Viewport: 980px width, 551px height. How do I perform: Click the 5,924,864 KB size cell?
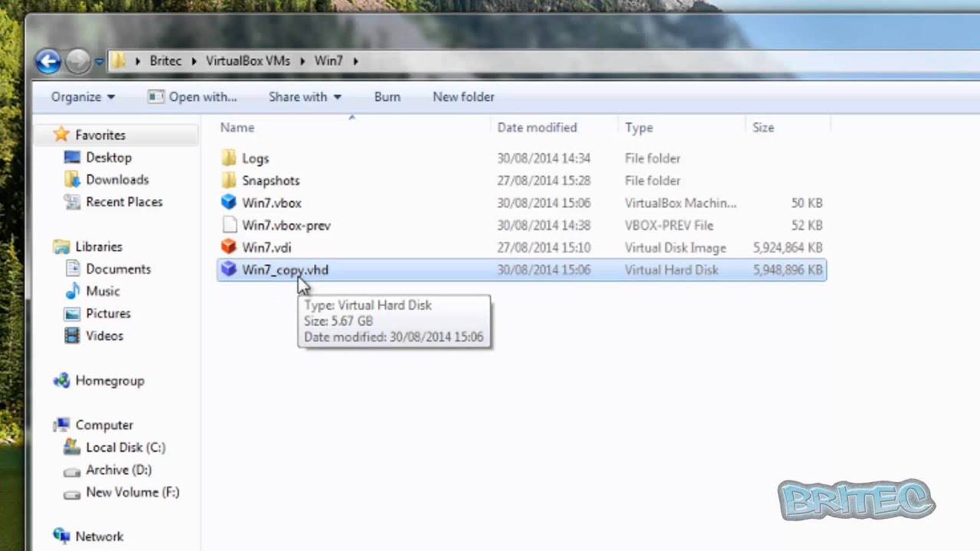[x=787, y=248]
